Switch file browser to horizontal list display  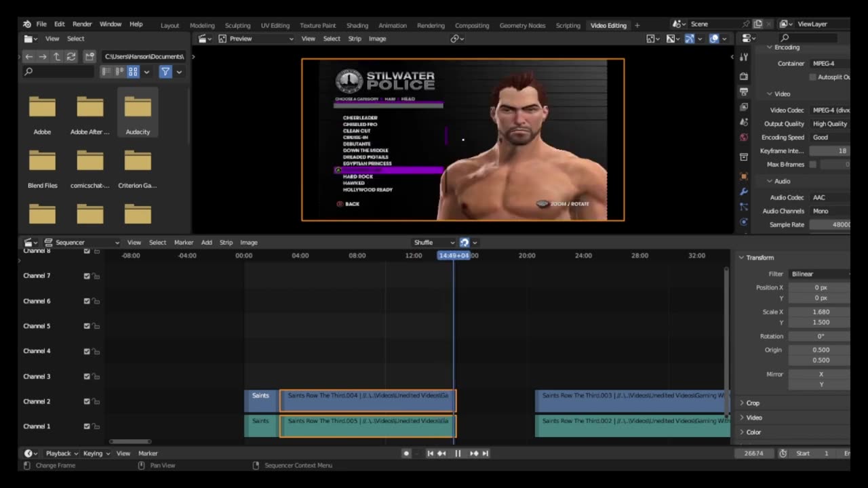120,71
